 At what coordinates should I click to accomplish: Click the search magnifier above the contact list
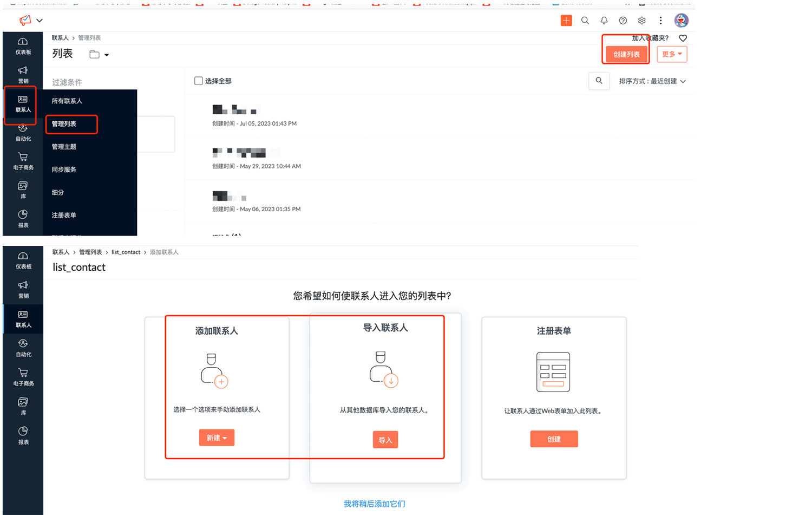tap(599, 81)
